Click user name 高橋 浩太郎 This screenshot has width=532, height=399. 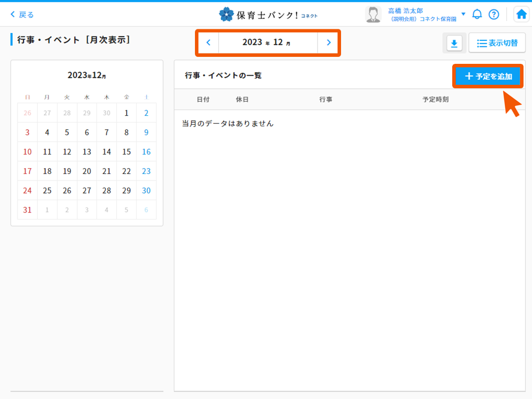click(x=405, y=10)
